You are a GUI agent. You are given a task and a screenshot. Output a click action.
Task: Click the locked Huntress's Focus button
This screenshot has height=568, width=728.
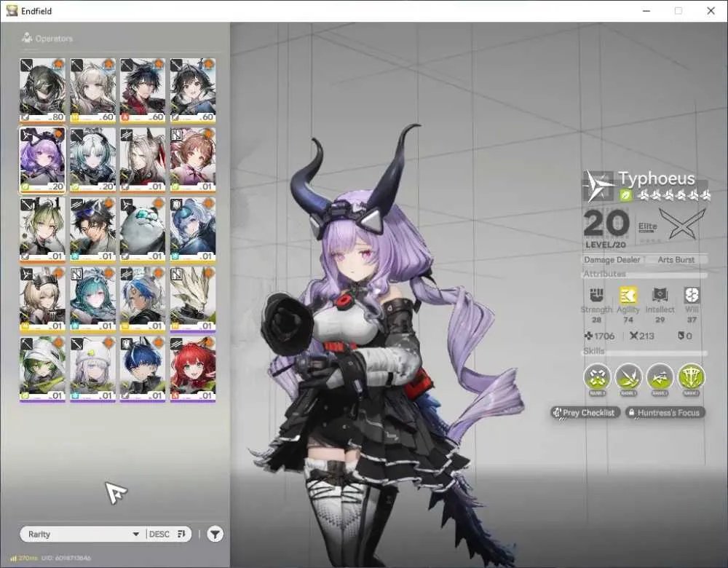(x=665, y=412)
